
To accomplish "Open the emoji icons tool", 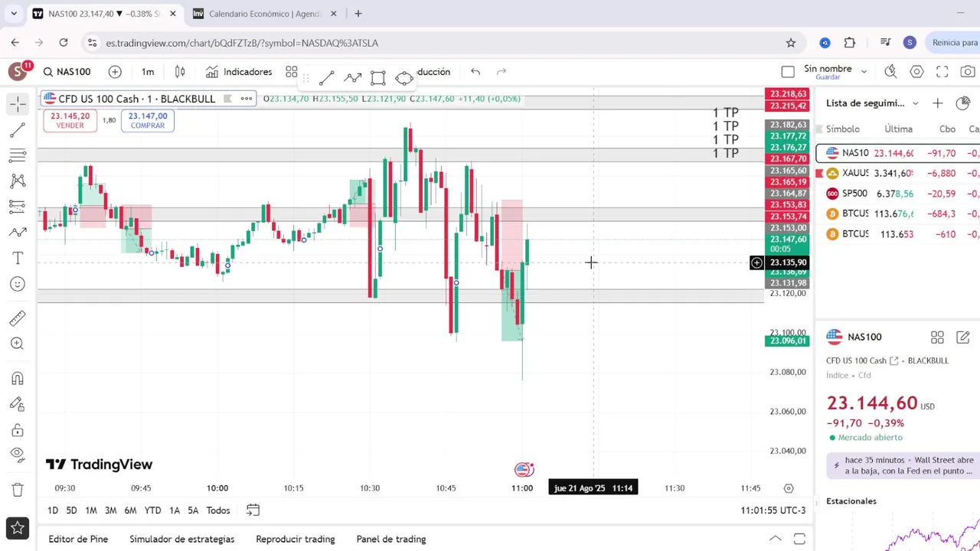I will [18, 284].
